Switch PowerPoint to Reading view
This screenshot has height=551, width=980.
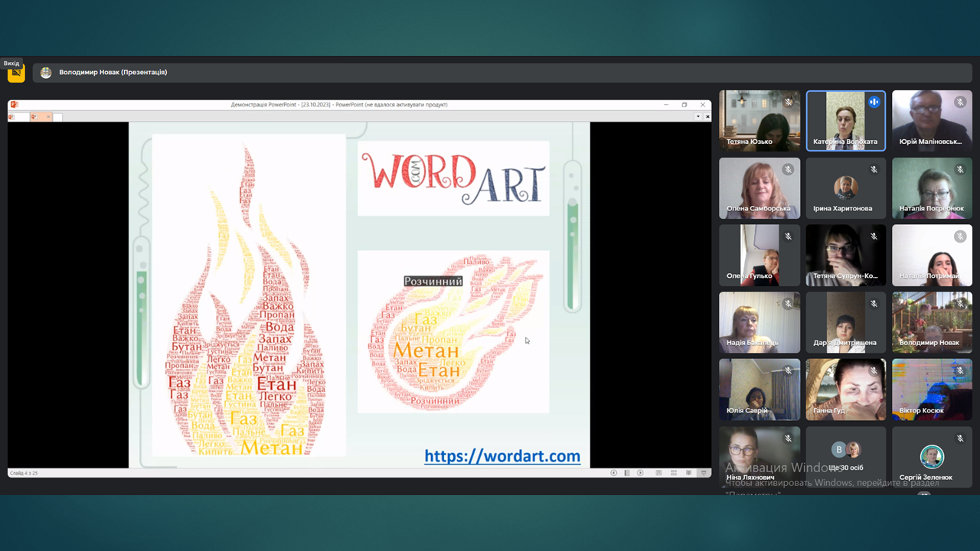click(x=689, y=473)
